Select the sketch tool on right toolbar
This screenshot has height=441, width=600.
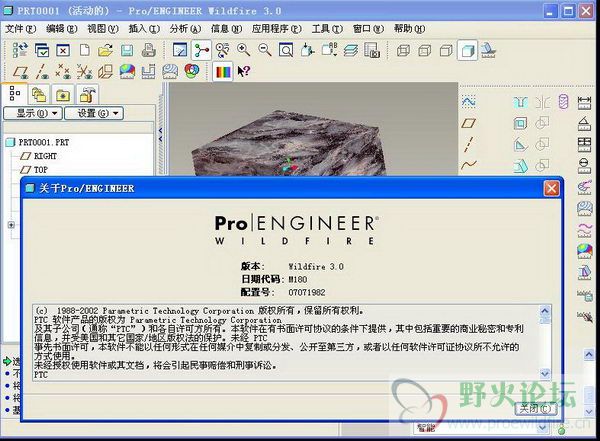tap(469, 102)
